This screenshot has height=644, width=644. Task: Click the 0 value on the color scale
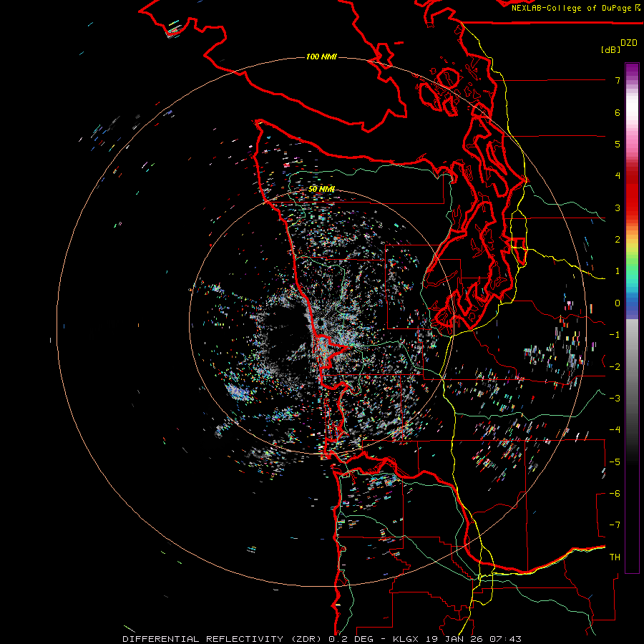point(618,303)
